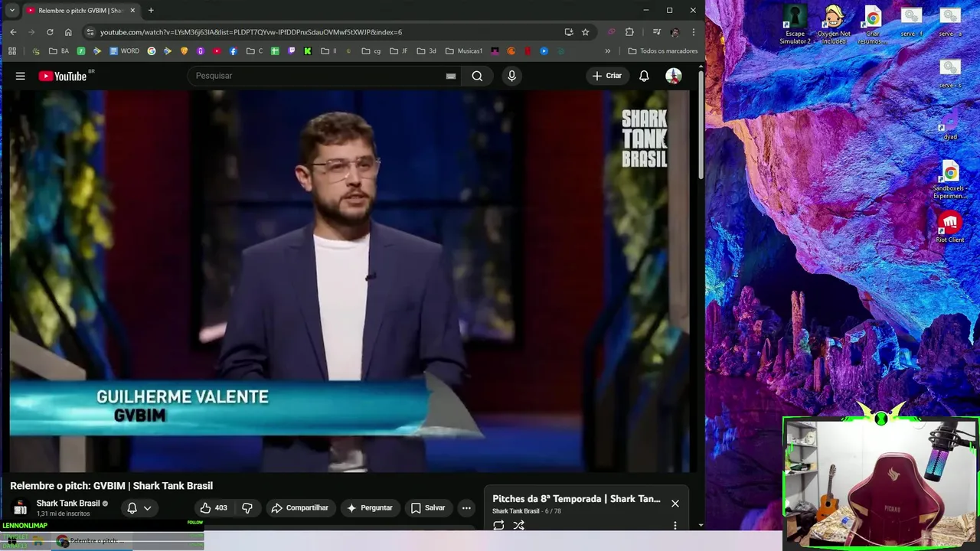Open the WORD bookmark
The height and width of the screenshot is (551, 980).
(125, 51)
